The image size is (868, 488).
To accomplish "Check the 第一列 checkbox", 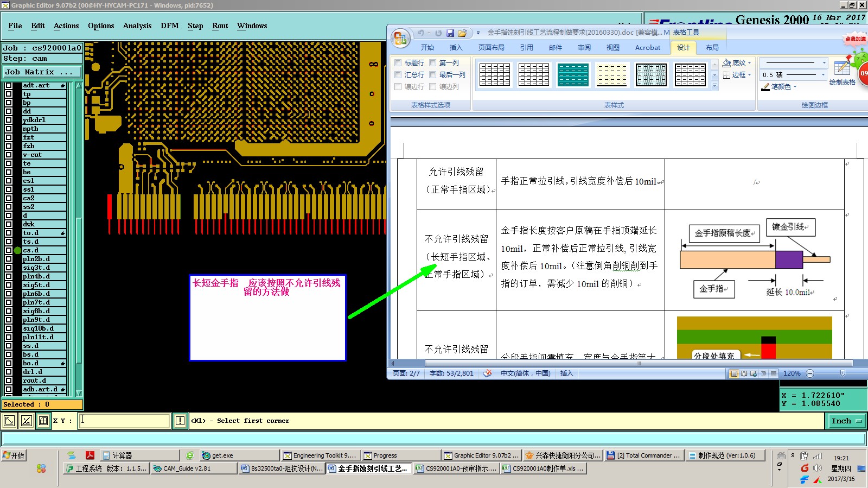I will pyautogui.click(x=433, y=63).
